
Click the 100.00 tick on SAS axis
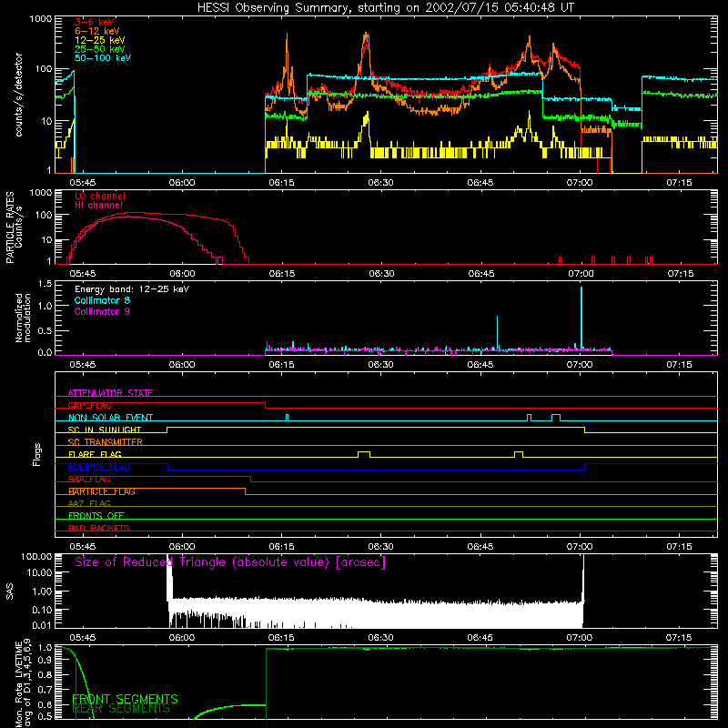(x=36, y=557)
